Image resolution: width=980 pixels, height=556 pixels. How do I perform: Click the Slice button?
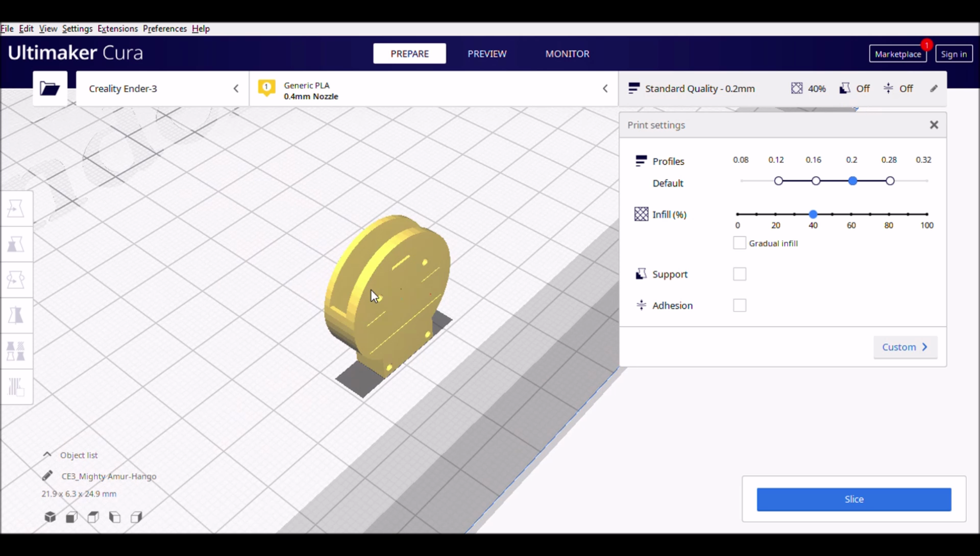coord(853,499)
